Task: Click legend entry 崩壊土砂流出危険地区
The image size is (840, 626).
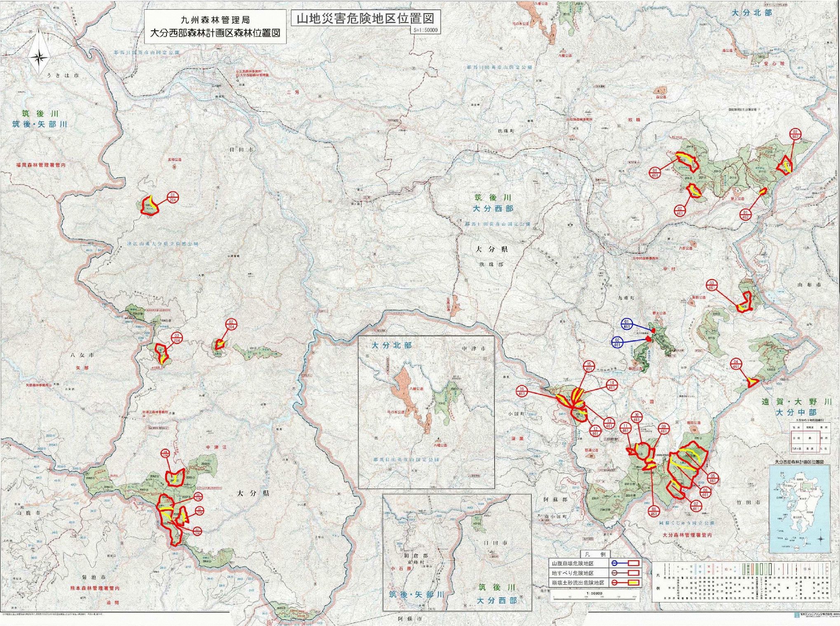Action: 578,583
